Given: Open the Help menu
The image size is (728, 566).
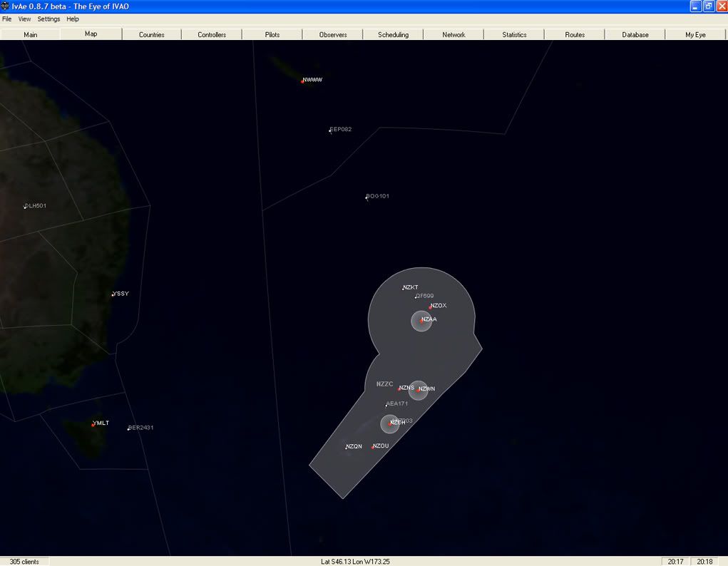Looking at the screenshot, I should (x=73, y=19).
